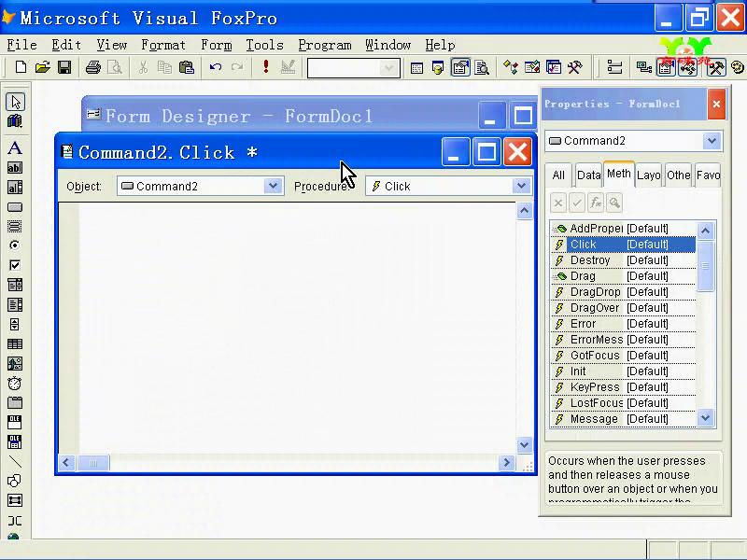The image size is (747, 560).
Task: Open the Tools menu
Action: (x=264, y=45)
